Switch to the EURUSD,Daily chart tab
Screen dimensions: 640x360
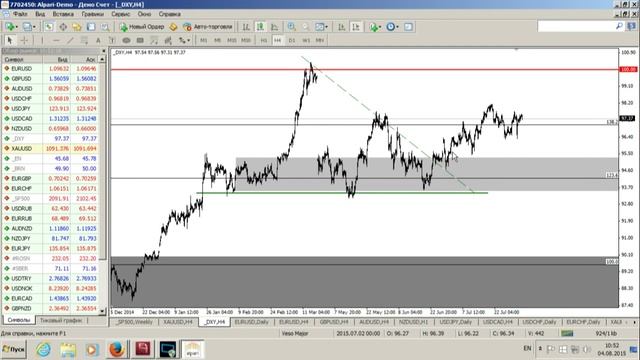tap(252, 322)
